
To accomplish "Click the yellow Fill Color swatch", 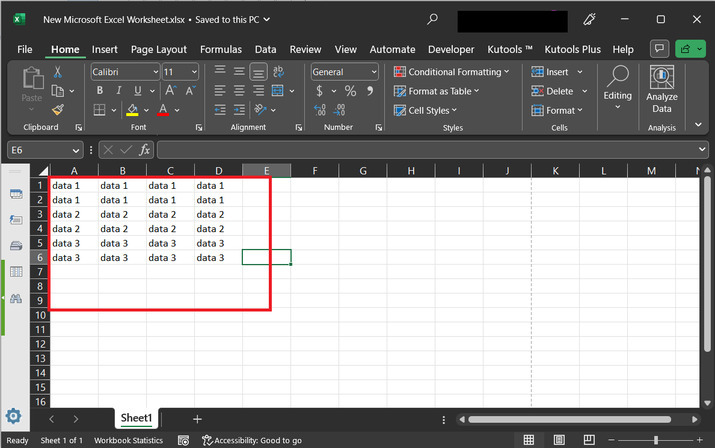I will pyautogui.click(x=132, y=110).
